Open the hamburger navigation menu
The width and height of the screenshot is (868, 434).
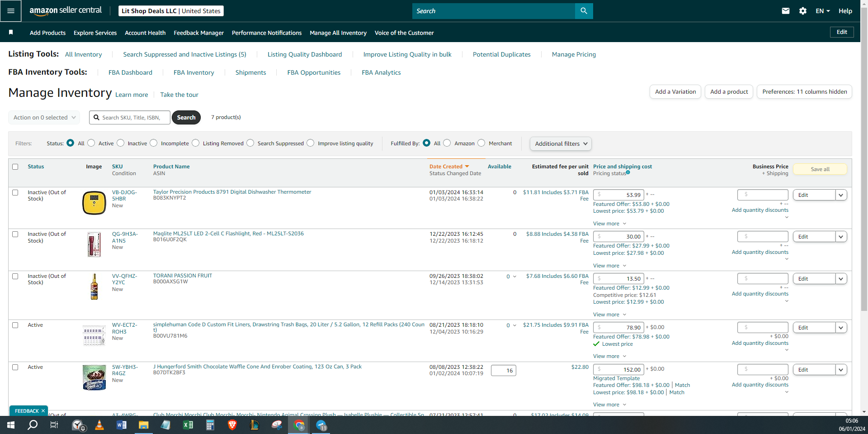(x=11, y=11)
